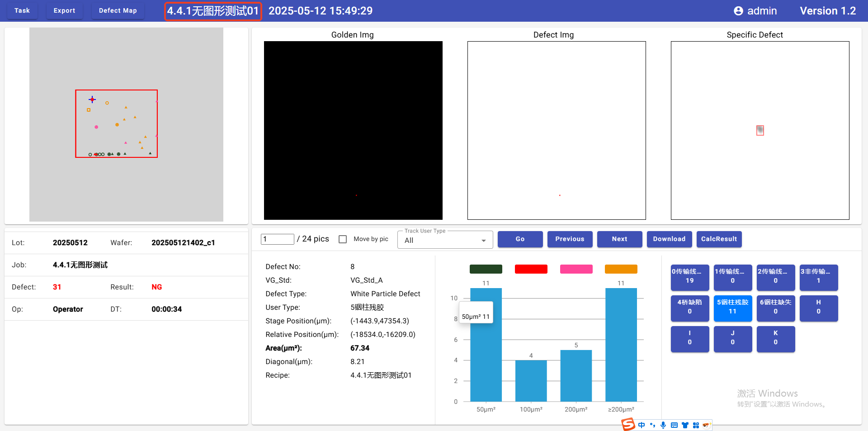Viewport: 868px width, 431px height.
Task: Click the Sogou punctuation mode icon
Action: pyautogui.click(x=652, y=425)
